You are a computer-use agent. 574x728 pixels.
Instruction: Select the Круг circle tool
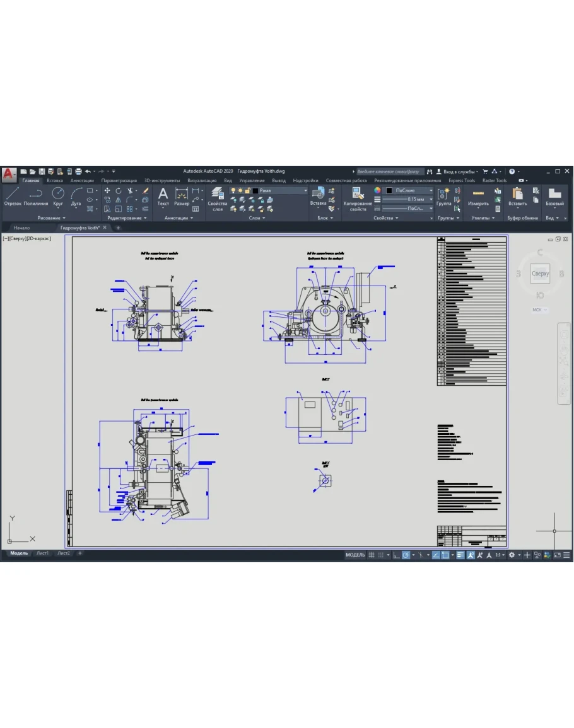click(58, 196)
